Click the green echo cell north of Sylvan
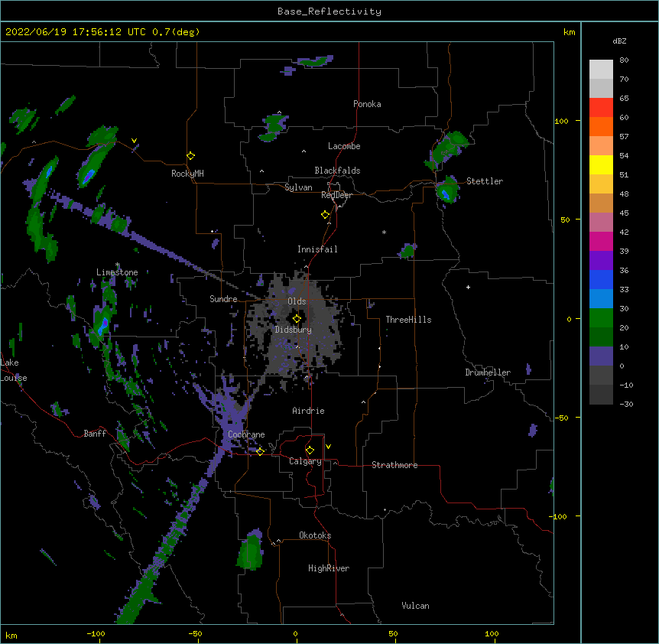The image size is (659, 644). point(274,127)
